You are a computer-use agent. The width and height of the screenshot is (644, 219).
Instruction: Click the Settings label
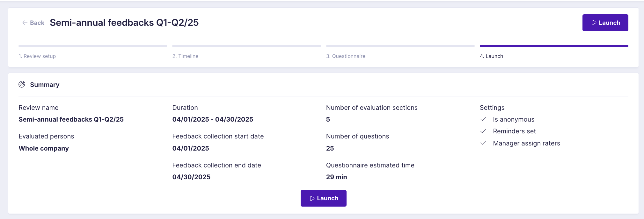point(492,108)
